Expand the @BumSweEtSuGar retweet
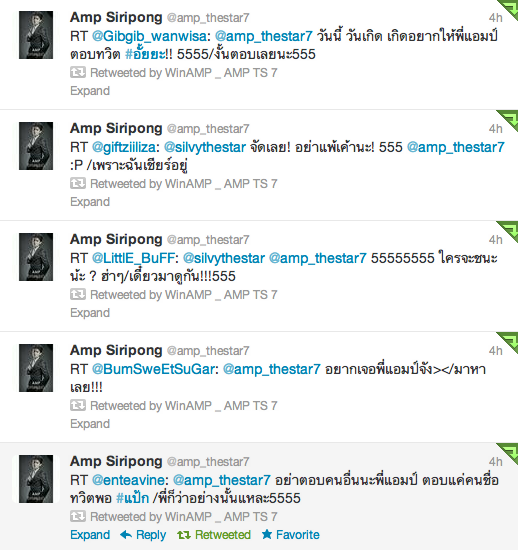 90,424
